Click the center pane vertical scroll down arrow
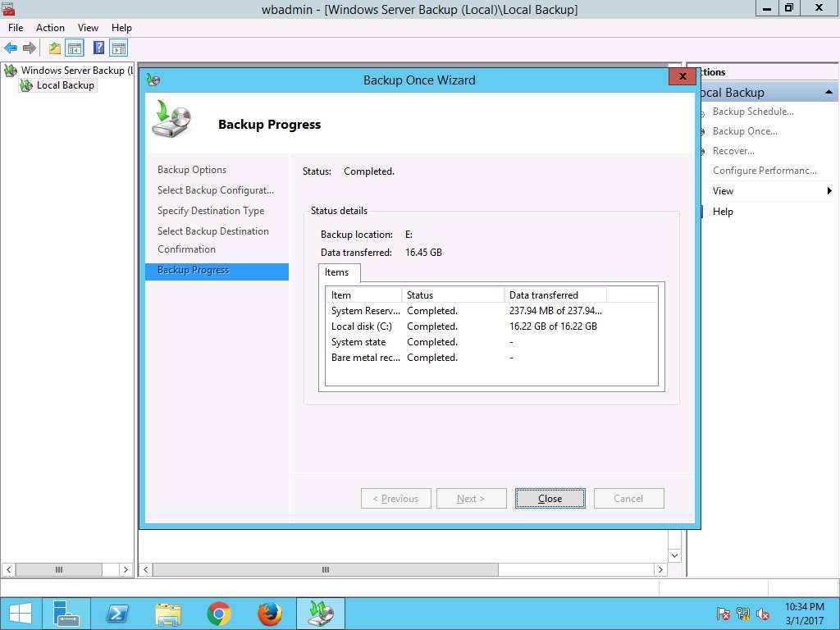 pos(674,555)
